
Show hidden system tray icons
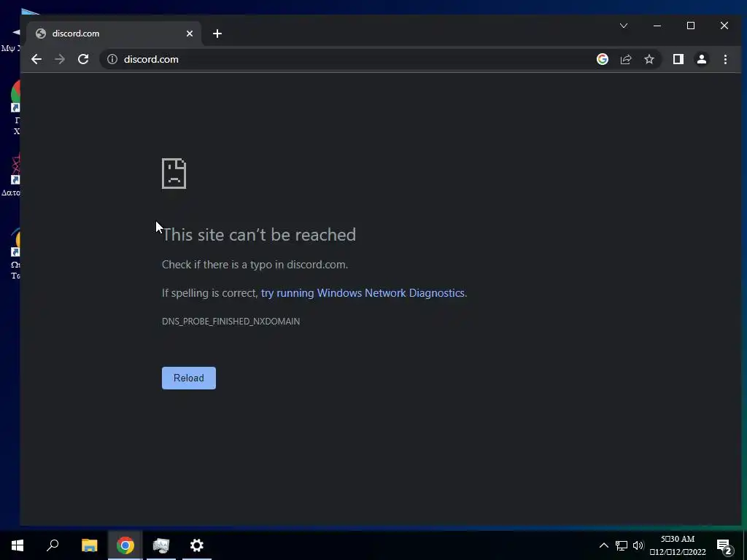click(603, 545)
